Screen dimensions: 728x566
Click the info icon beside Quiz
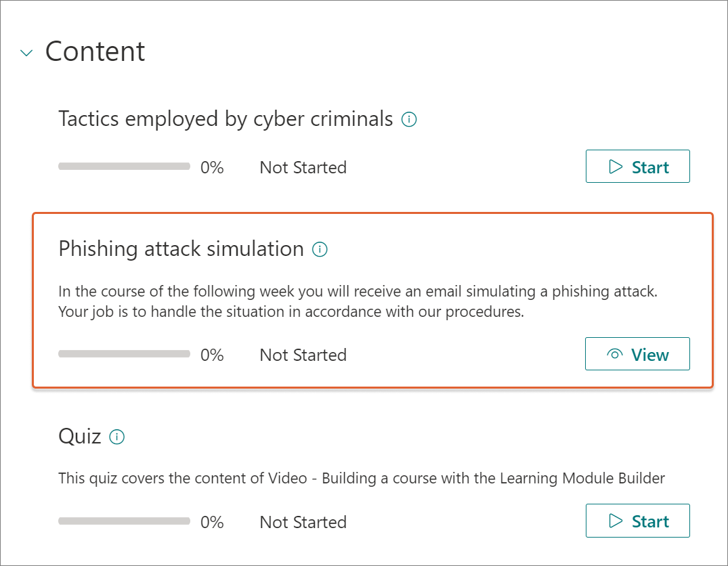117,437
